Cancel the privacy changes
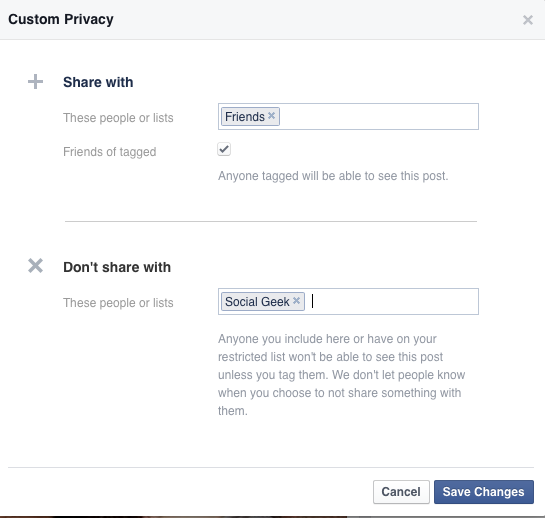Image resolution: width=545 pixels, height=518 pixels. [401, 492]
